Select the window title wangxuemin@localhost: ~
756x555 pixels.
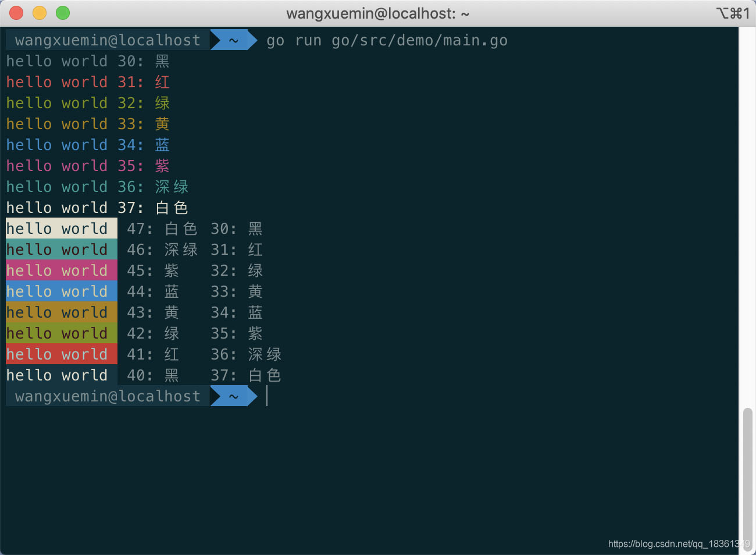point(377,13)
